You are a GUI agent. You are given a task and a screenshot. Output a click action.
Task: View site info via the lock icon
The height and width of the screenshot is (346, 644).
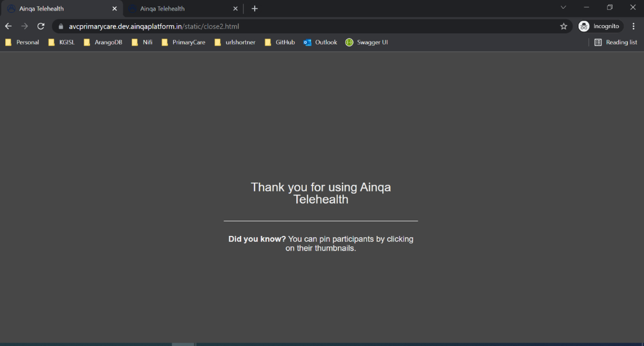pos(61,26)
